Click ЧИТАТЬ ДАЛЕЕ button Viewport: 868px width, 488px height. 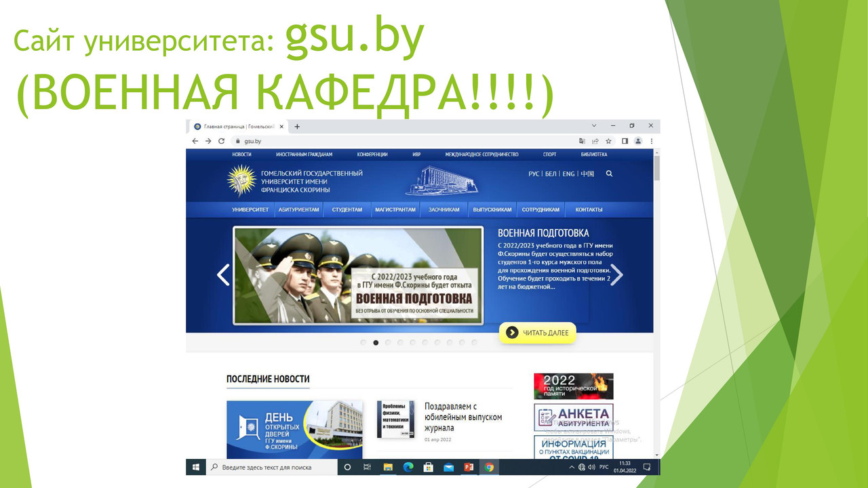tap(538, 333)
